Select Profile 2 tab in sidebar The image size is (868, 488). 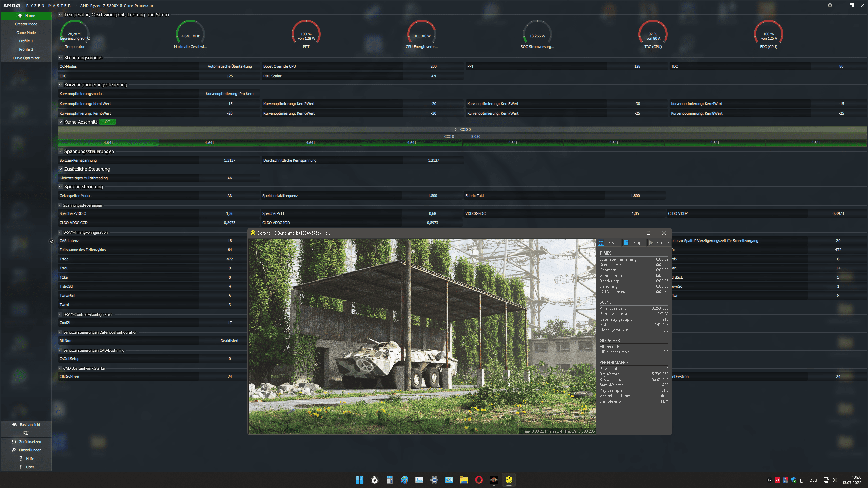tap(26, 49)
